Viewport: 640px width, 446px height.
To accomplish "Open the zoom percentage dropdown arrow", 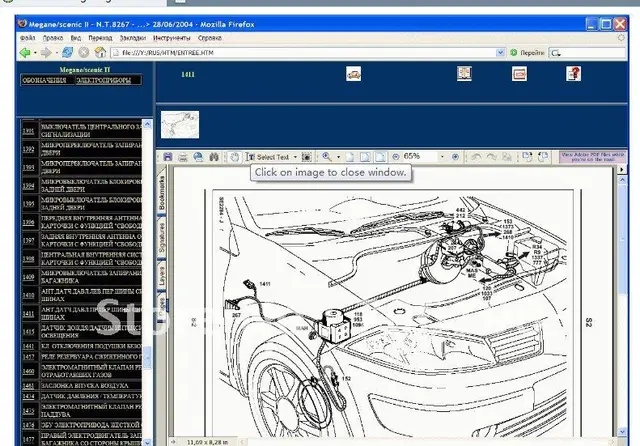I will tap(442, 157).
